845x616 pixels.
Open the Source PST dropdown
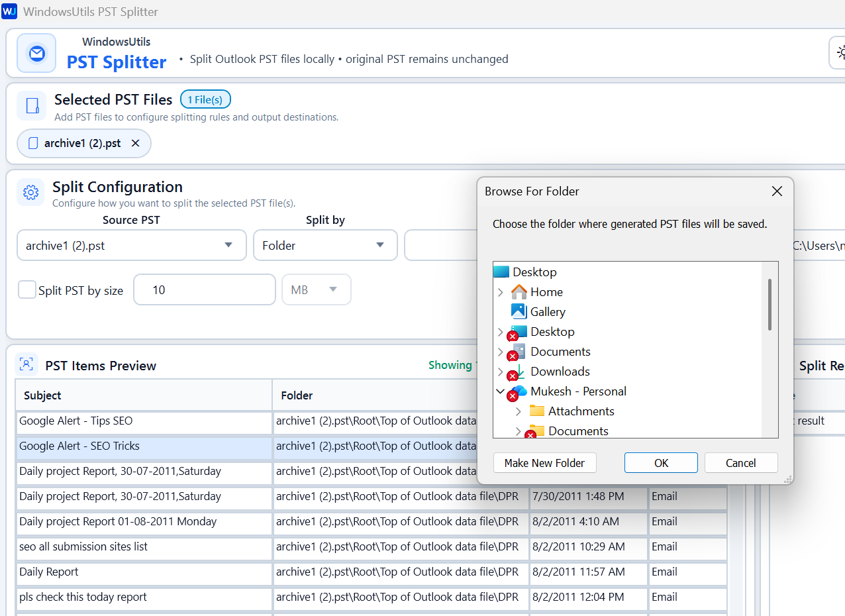click(x=132, y=245)
